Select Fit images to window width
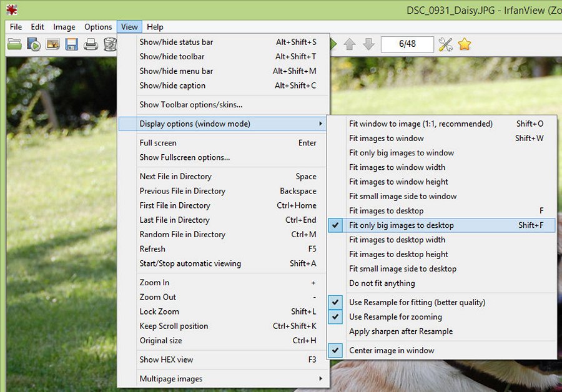The height and width of the screenshot is (392, 562). (x=441, y=167)
